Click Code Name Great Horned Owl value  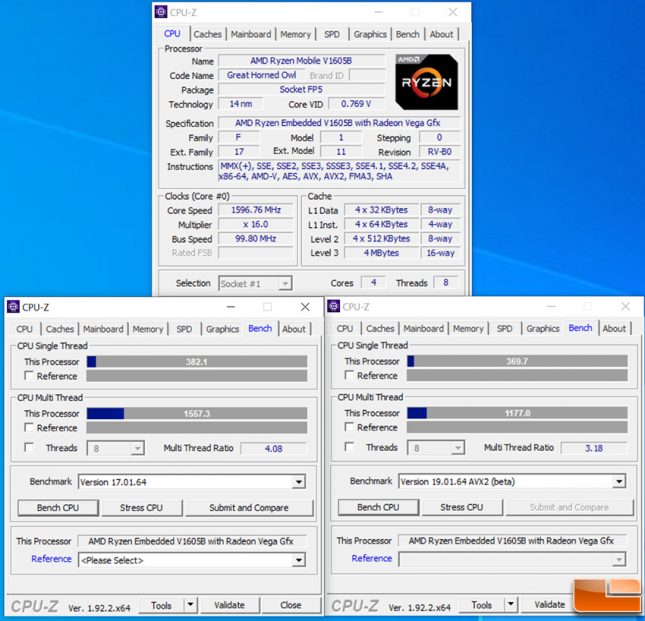262,75
